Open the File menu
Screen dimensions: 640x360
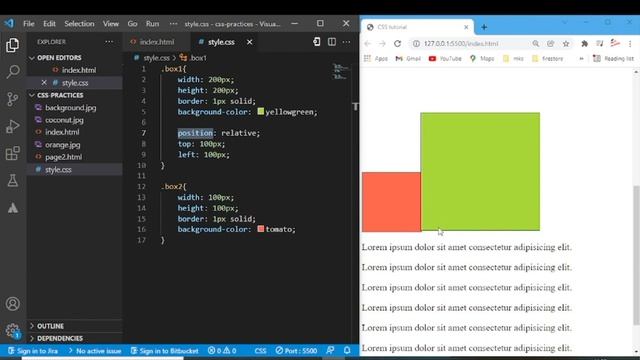click(x=29, y=24)
